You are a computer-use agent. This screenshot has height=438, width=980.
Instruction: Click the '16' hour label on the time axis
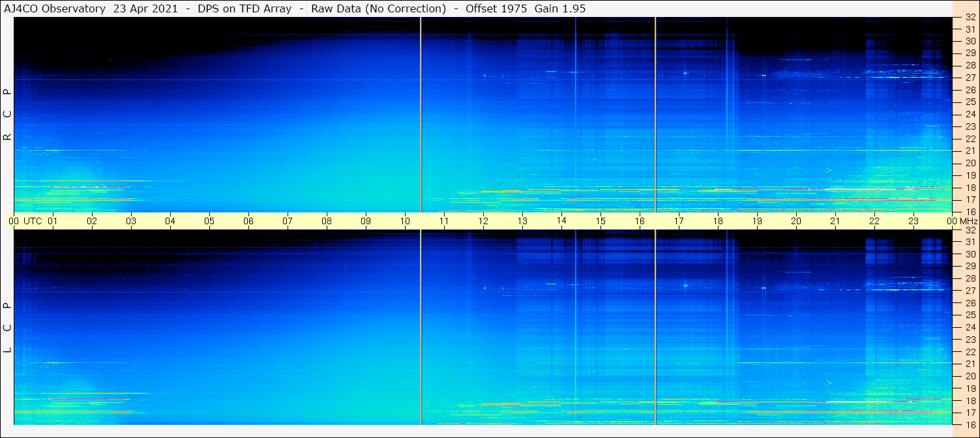pos(640,221)
